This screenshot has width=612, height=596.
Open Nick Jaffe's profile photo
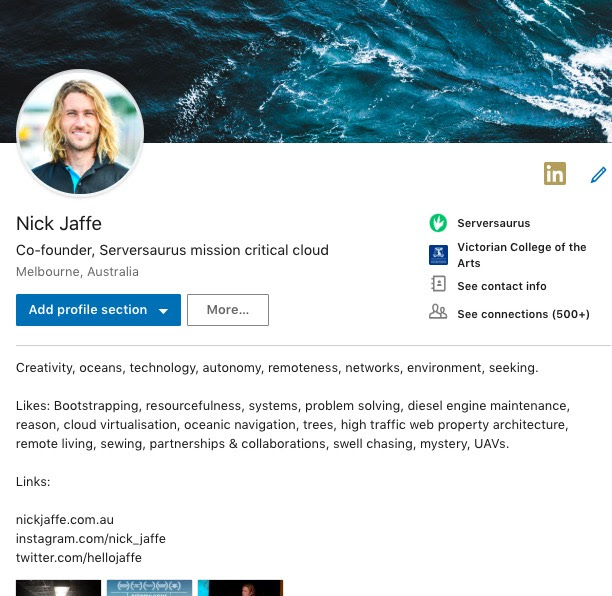80,133
